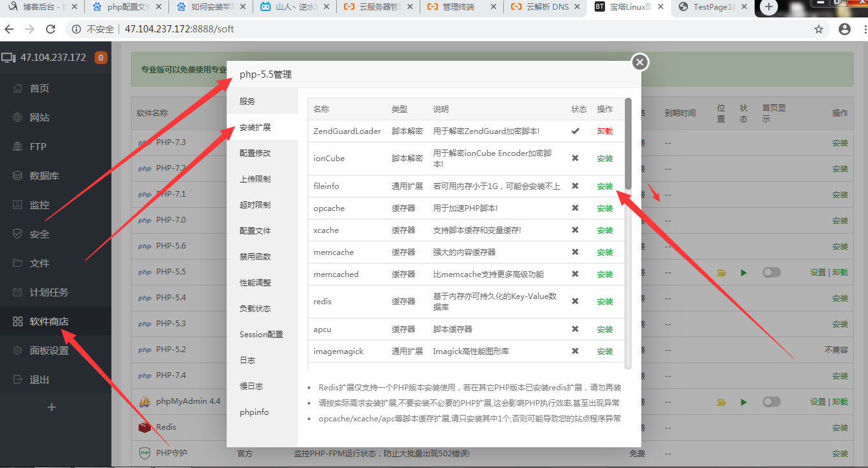The width and height of the screenshot is (868, 468).
Task: Open the 负载状态 tab
Action: click(x=262, y=308)
